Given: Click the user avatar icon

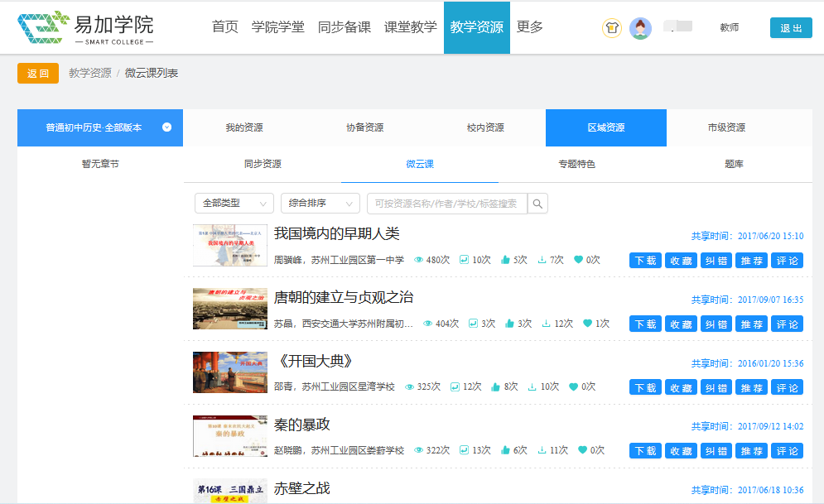Looking at the screenshot, I should pyautogui.click(x=640, y=28).
